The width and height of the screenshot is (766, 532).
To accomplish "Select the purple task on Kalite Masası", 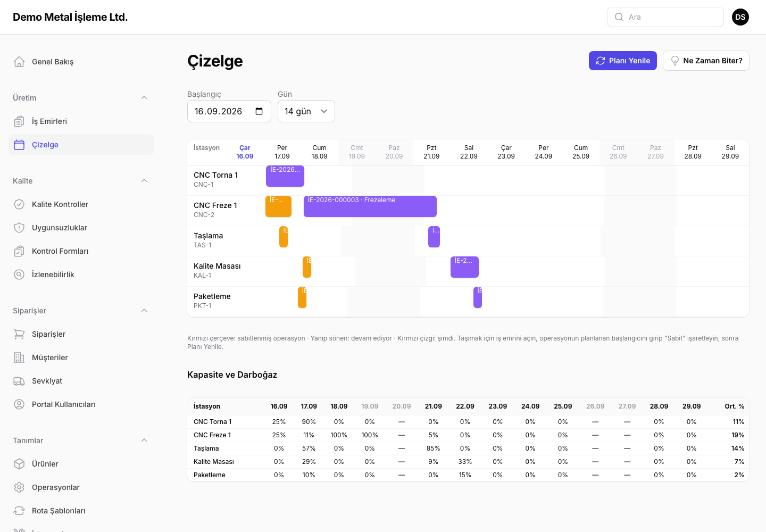I will [x=464, y=267].
